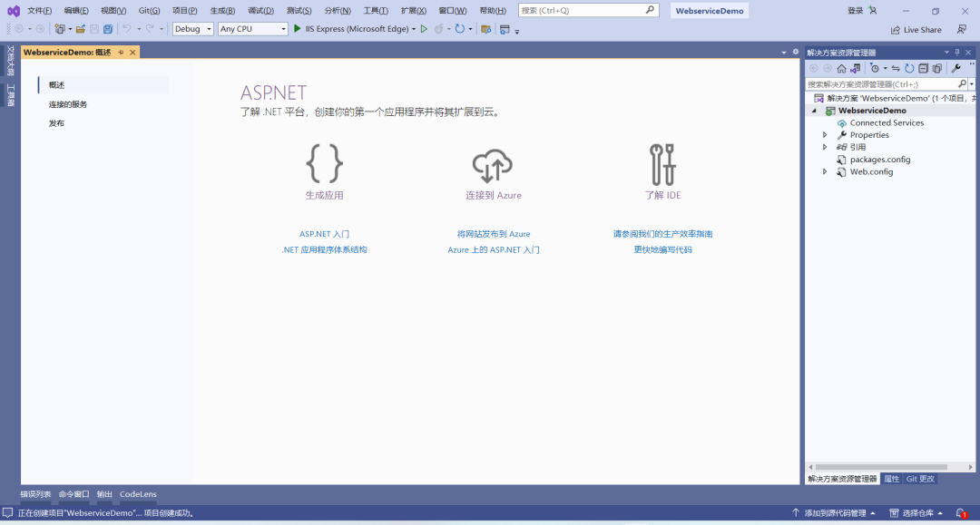Switch to the Git 更改 tab

click(x=920, y=479)
